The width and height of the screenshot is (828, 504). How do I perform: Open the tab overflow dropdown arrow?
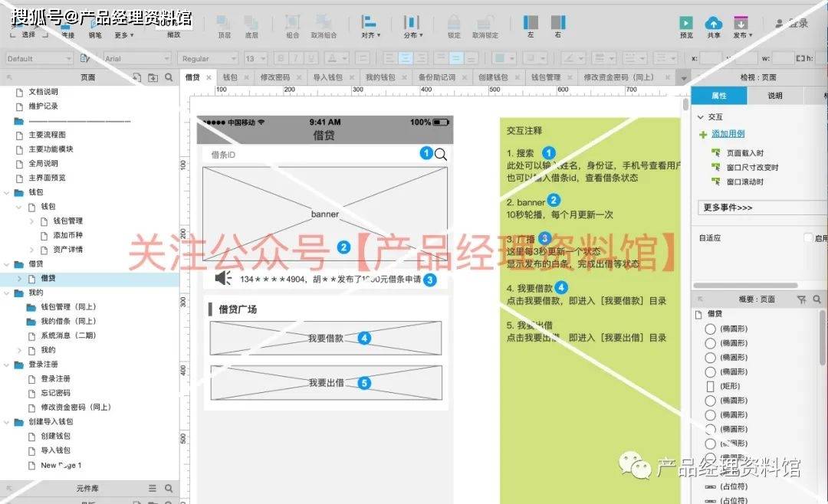click(684, 78)
